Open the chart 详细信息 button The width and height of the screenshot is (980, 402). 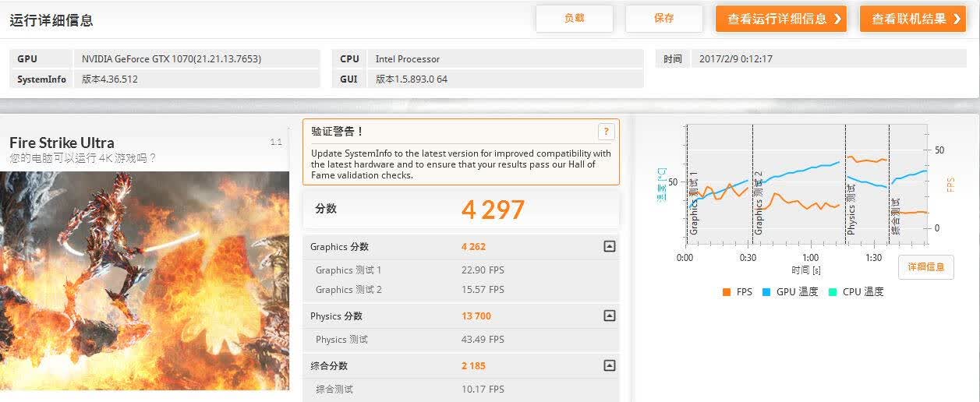(926, 267)
